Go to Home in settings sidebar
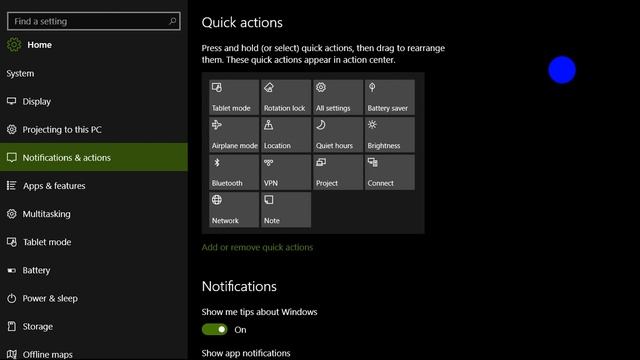Image resolution: width=640 pixels, height=360 pixels. [x=39, y=45]
